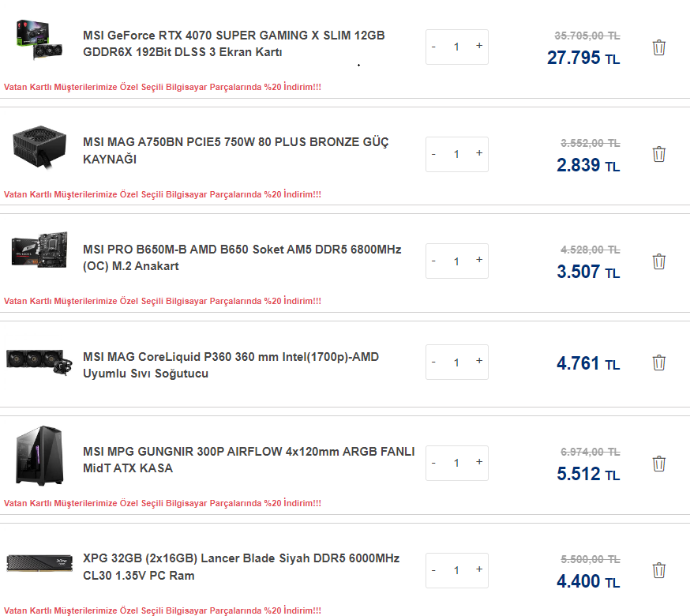The height and width of the screenshot is (616, 690).
Task: Increase quantity of RTX 4070 SUPER card
Action: tap(479, 47)
